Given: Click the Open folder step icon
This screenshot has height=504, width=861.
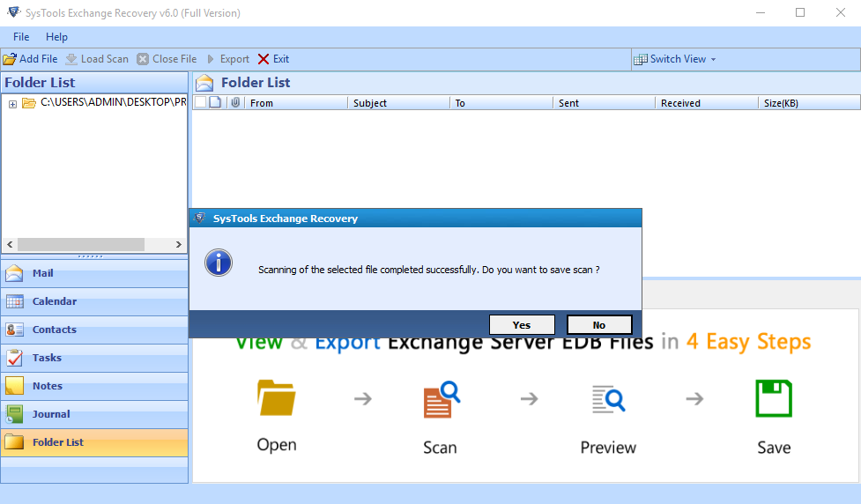Looking at the screenshot, I should pyautogui.click(x=276, y=397).
